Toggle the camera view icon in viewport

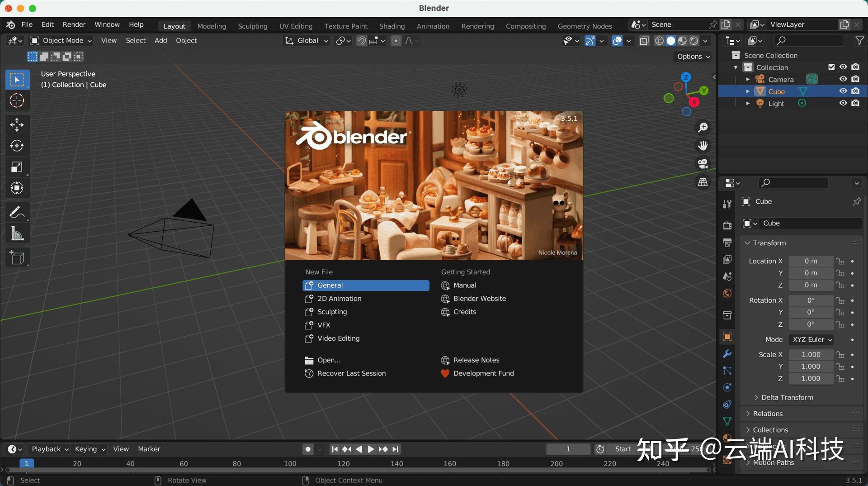tap(703, 164)
